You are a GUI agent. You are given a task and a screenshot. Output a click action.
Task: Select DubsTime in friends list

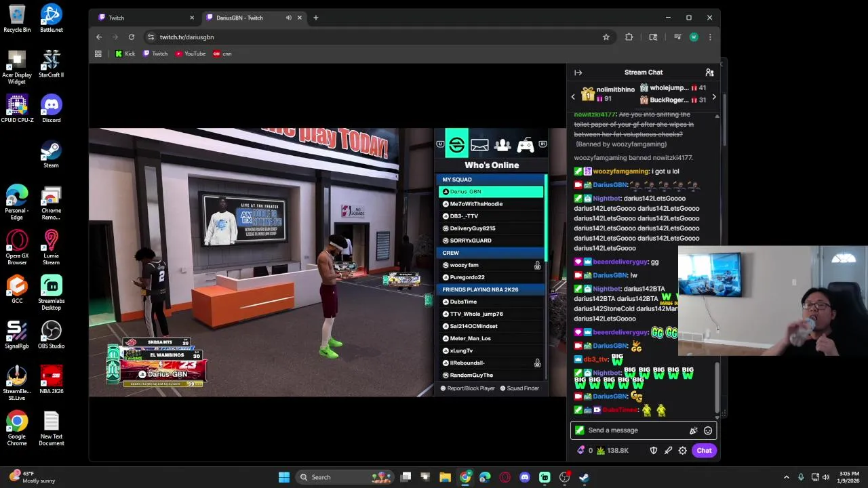pos(491,302)
